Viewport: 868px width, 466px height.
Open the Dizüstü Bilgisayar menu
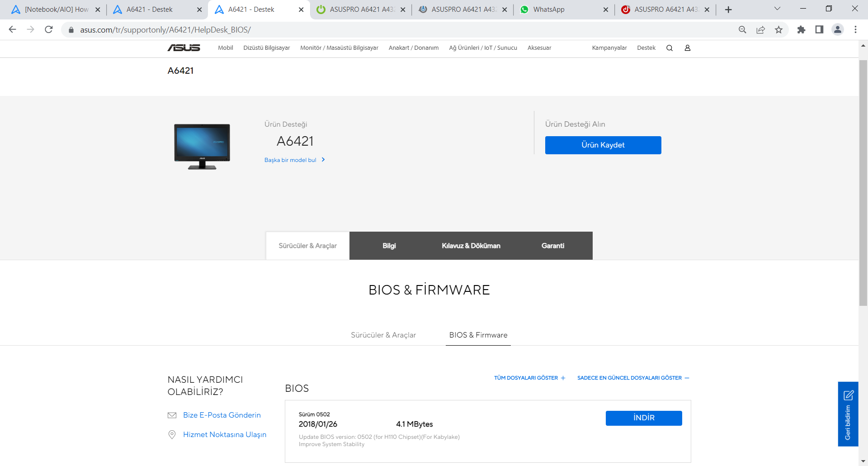pyautogui.click(x=267, y=48)
